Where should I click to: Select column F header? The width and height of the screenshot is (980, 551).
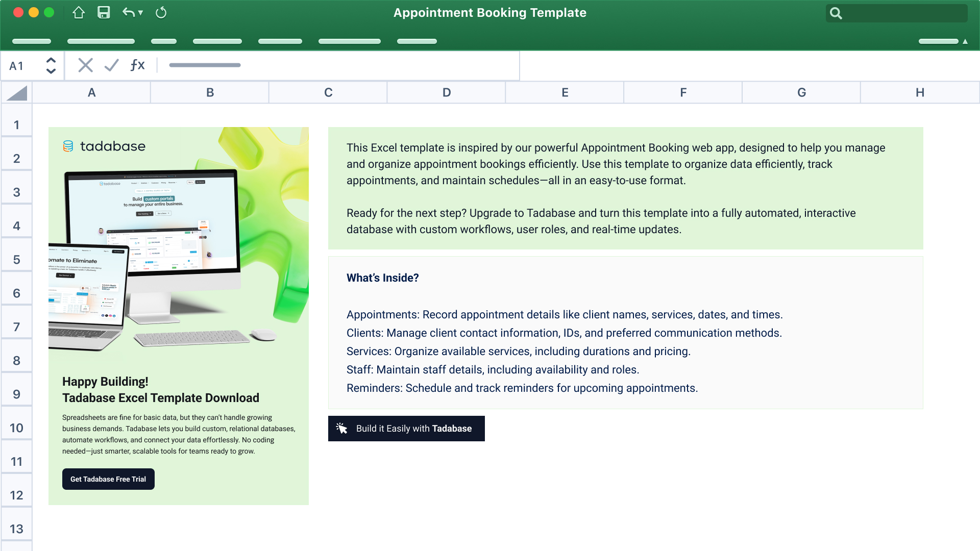[683, 92]
